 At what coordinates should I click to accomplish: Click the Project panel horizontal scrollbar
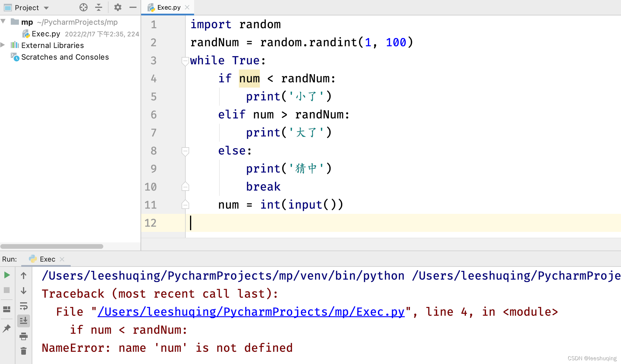coord(52,246)
